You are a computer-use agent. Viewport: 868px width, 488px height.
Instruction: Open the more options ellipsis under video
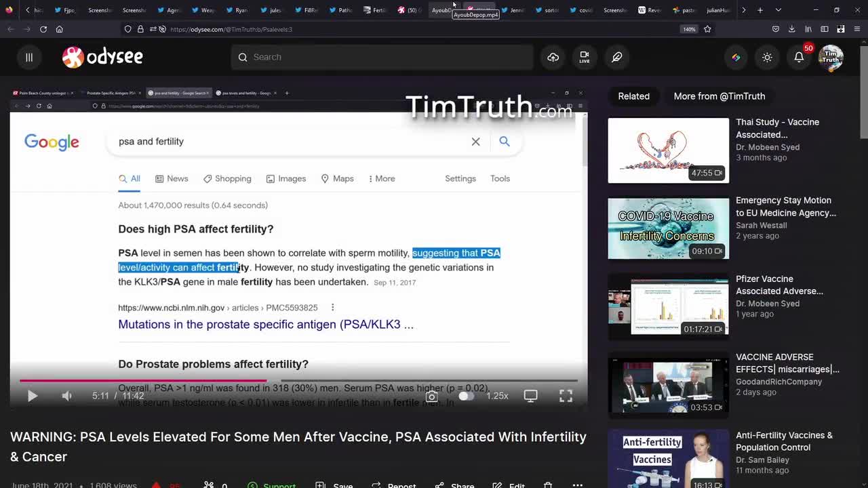[578, 485]
